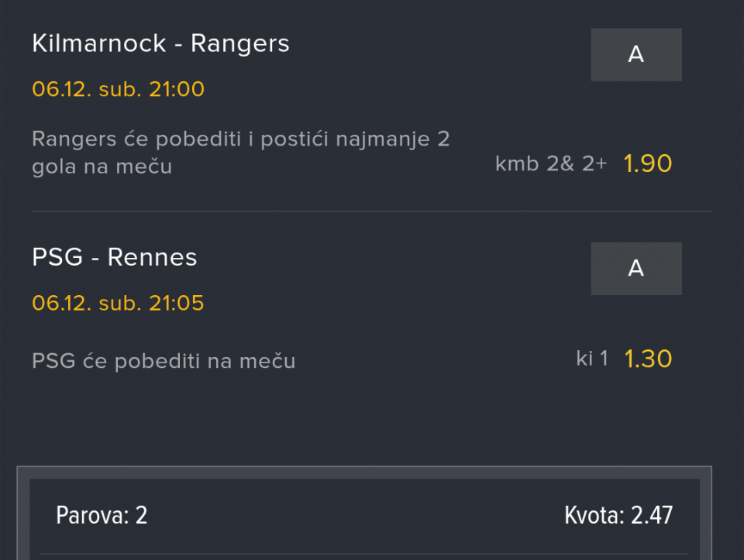Tap the 'ki 1' bet type label
This screenshot has width=744, height=560.
[x=592, y=359]
